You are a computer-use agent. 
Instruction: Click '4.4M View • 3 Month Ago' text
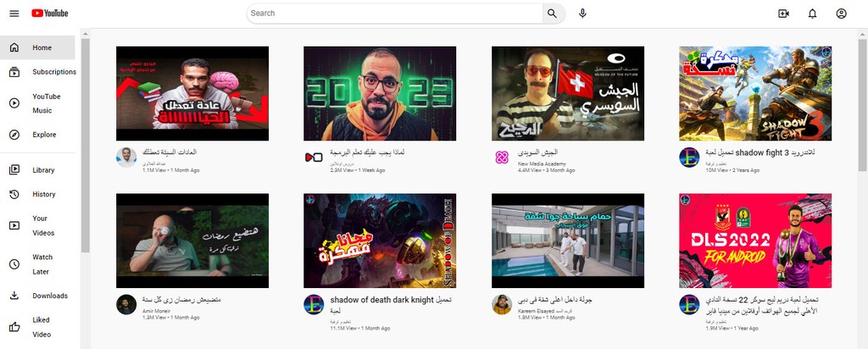click(547, 170)
